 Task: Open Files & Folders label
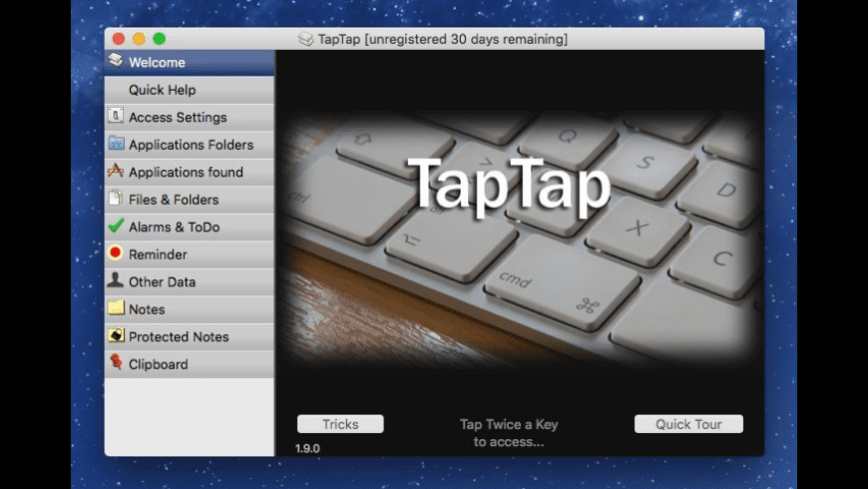[174, 200]
